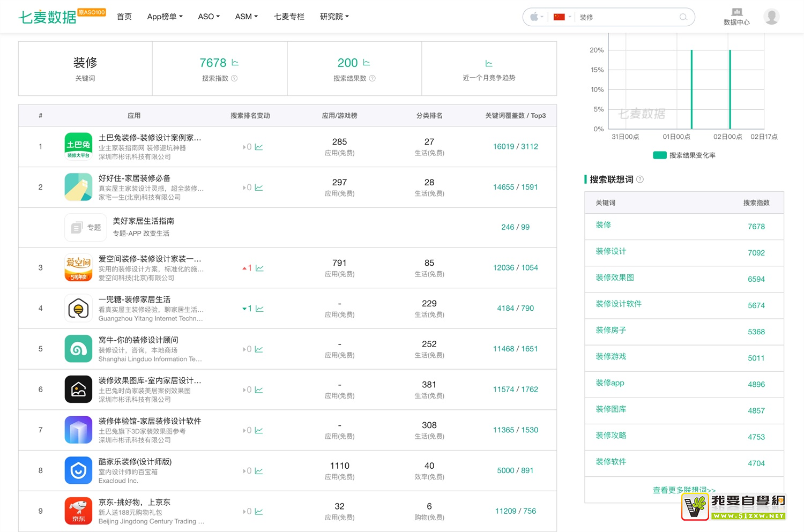Screen dimensions: 804x532
Task: Click the 京东 app icon
Action: tap(78, 511)
